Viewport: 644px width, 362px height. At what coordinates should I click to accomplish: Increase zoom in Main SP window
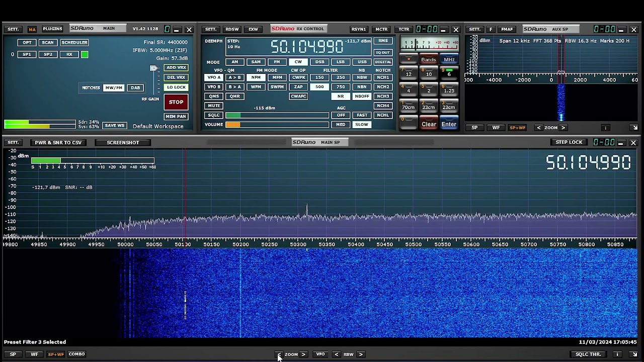tap(303, 354)
